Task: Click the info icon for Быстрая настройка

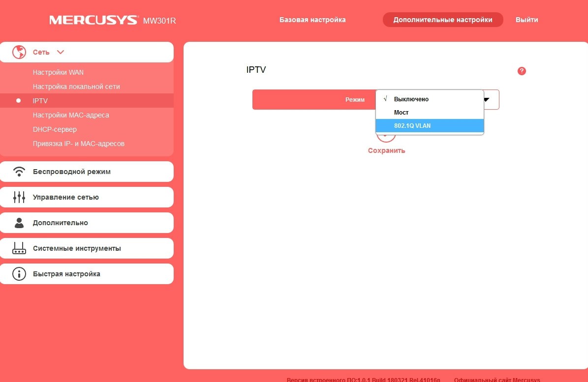Action: tap(19, 274)
